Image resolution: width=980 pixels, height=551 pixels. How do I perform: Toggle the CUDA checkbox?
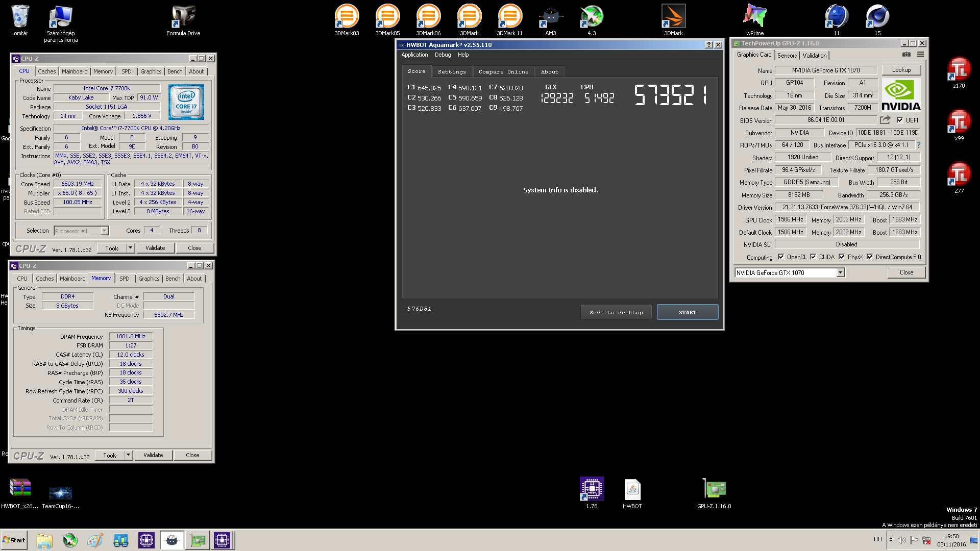click(x=813, y=257)
